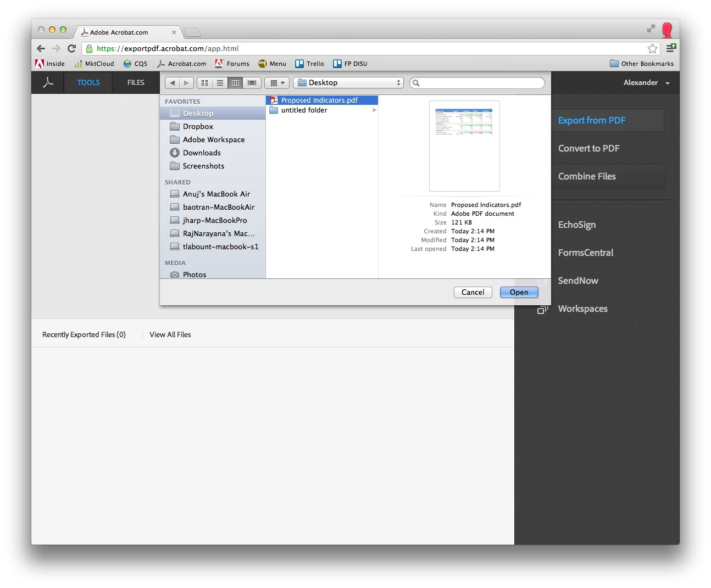Click the file dialog search field
Screen dimensions: 711x588
[477, 83]
